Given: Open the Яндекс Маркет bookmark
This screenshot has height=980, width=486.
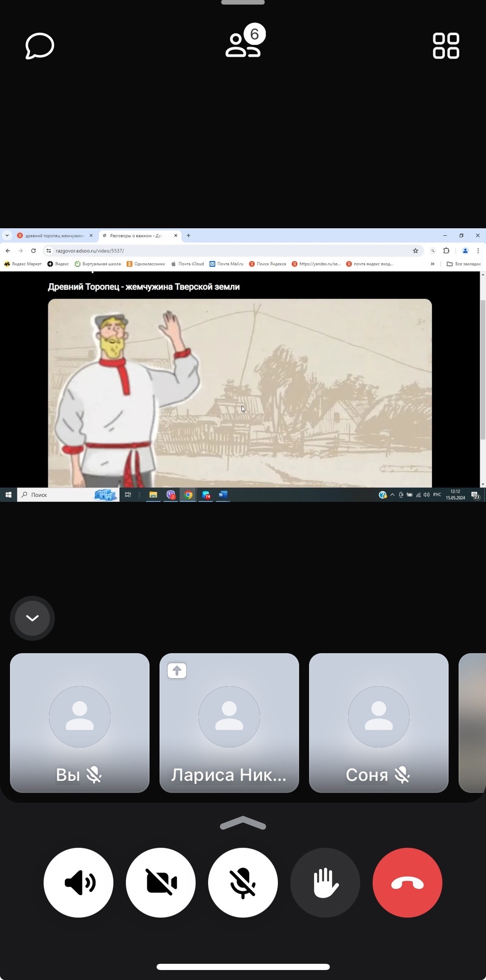Looking at the screenshot, I should [23, 264].
